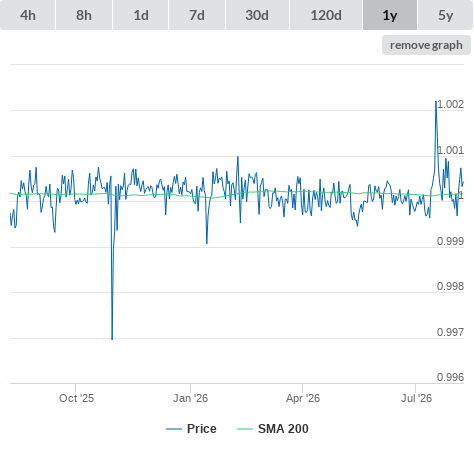
Task: Click the active 1y range tab
Action: coord(390,15)
